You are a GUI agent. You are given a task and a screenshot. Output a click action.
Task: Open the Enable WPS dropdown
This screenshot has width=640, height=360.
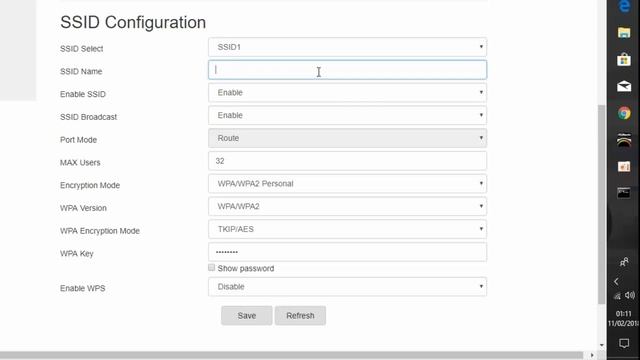pyautogui.click(x=347, y=287)
